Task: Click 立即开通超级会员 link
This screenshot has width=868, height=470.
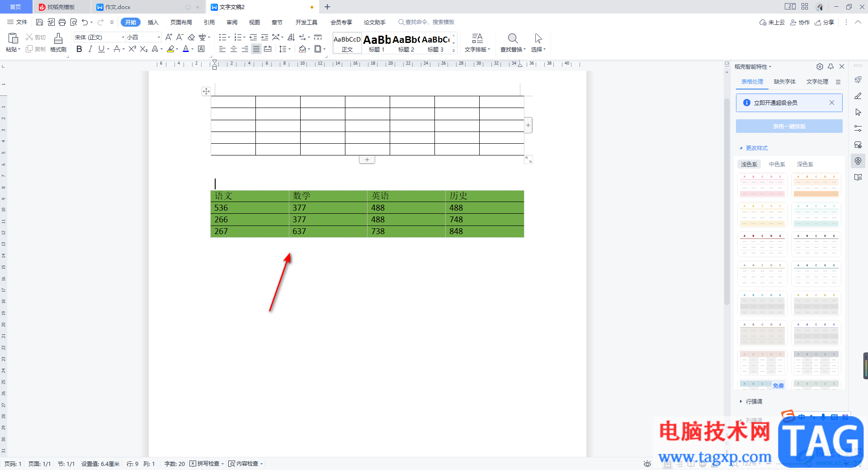Action: click(775, 103)
